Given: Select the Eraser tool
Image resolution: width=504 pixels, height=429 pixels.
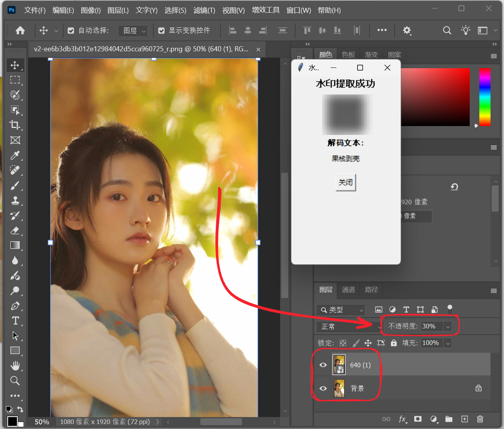Looking at the screenshot, I should click(15, 230).
